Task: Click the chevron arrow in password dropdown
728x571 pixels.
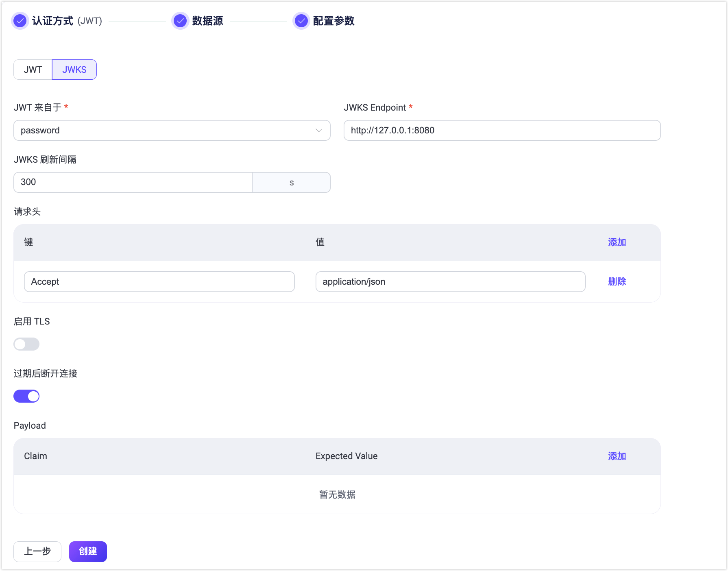Action: 318,130
